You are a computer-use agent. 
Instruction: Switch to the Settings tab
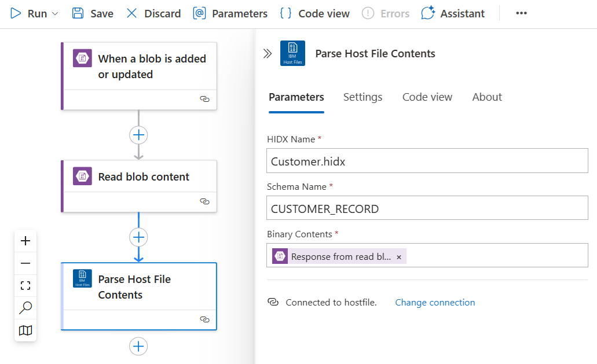click(x=362, y=97)
